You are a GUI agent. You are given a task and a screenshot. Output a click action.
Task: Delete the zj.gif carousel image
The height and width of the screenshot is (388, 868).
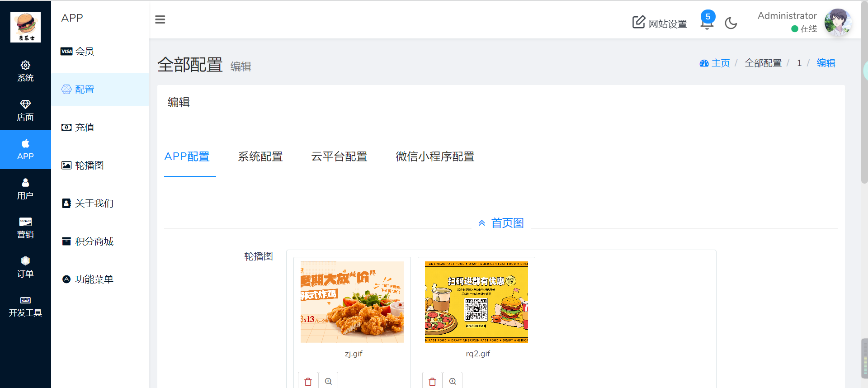pos(308,381)
